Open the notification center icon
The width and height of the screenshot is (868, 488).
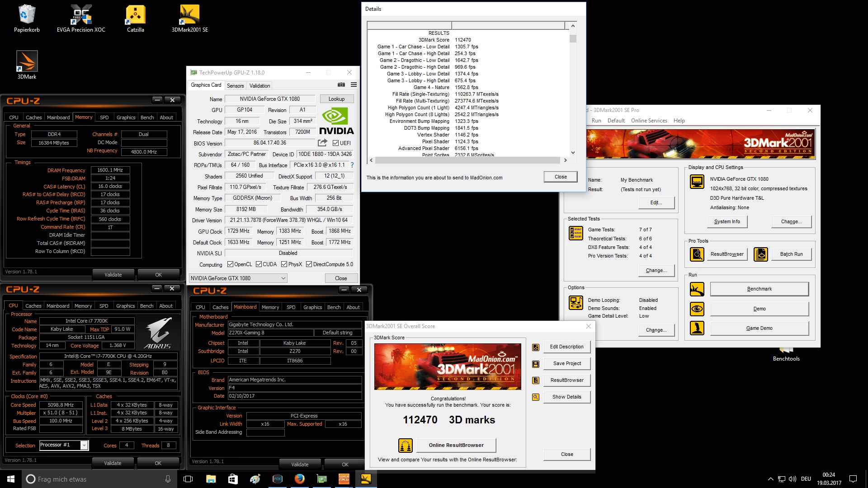[853, 479]
